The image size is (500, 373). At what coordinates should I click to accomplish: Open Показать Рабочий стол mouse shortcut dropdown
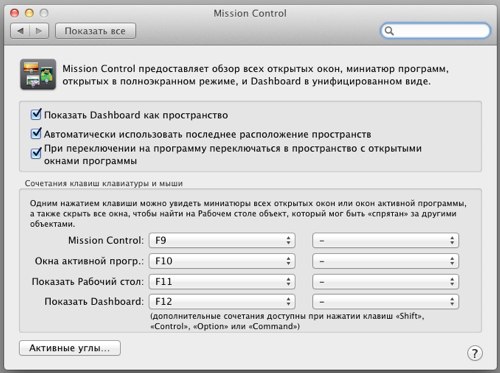click(385, 282)
